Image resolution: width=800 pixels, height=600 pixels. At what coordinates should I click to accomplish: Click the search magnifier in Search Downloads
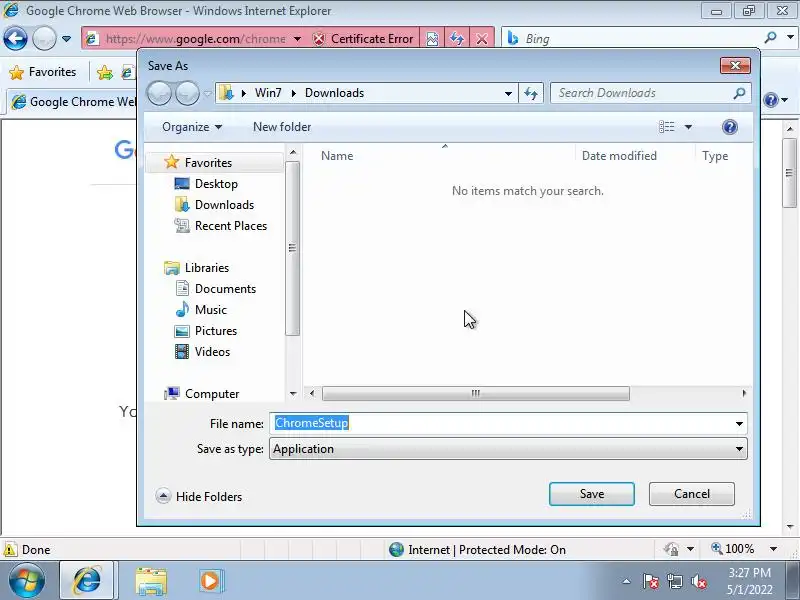[739, 93]
